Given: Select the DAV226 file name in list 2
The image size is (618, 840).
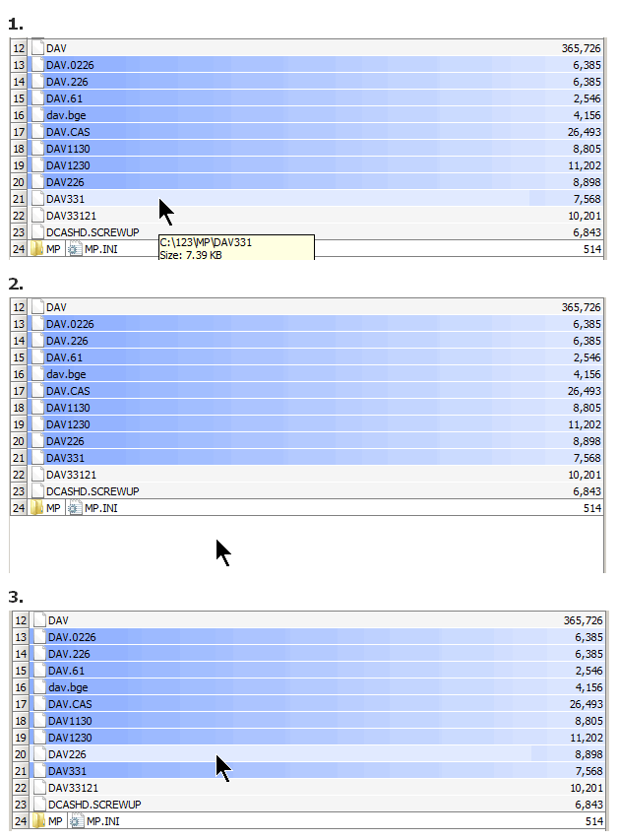Looking at the screenshot, I should 65,441.
